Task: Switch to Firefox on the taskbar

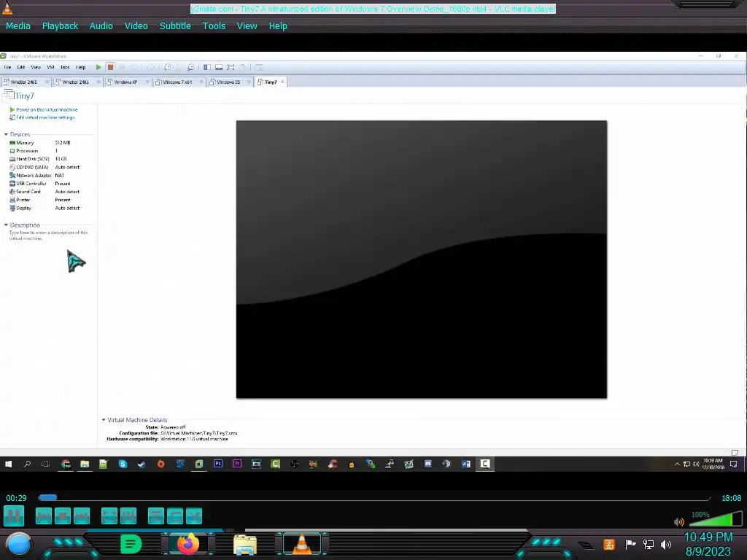Action: (187, 544)
